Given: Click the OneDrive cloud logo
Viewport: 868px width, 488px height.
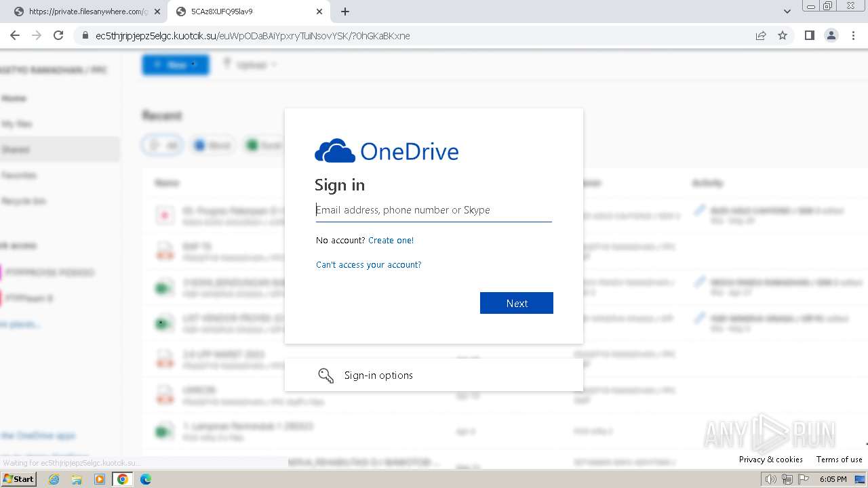Looking at the screenshot, I should [335, 151].
